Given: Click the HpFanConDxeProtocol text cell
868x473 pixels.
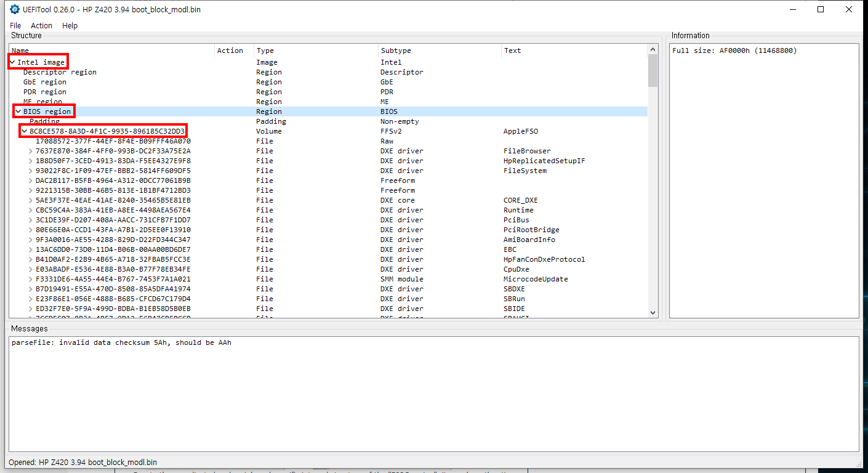Looking at the screenshot, I should [x=544, y=259].
